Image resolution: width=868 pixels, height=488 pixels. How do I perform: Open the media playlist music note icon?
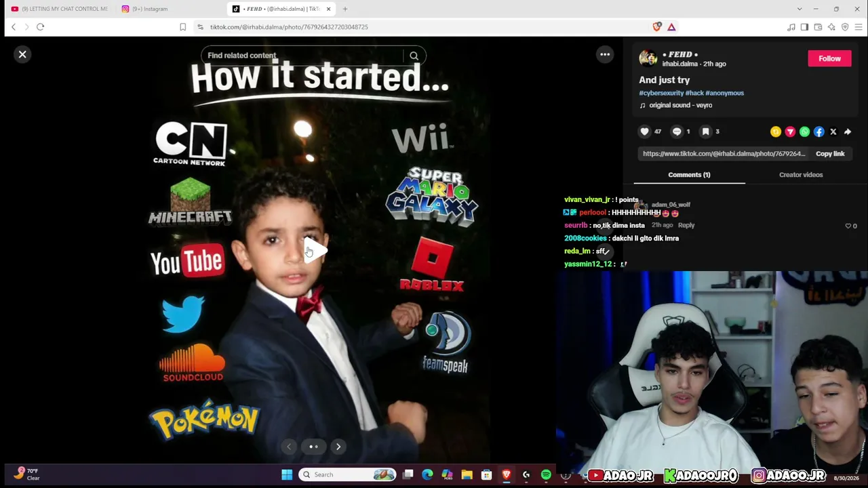pos(791,26)
